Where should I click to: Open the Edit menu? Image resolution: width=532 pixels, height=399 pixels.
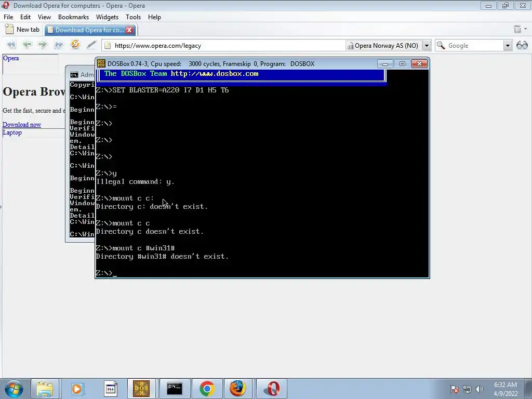tap(25, 17)
